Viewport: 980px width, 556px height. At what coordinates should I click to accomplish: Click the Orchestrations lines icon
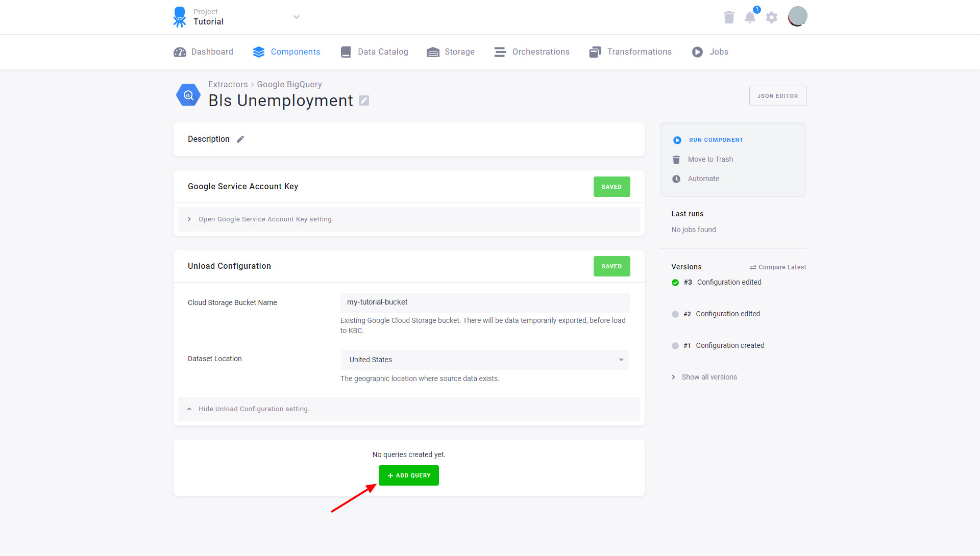click(x=500, y=52)
